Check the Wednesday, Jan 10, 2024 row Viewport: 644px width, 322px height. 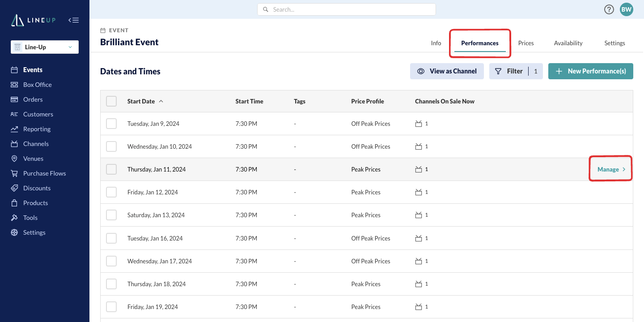[x=111, y=146]
